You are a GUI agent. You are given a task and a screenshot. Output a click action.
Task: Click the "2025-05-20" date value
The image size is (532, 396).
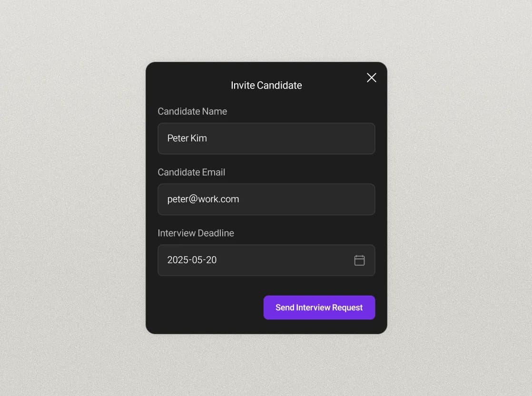[x=192, y=260]
